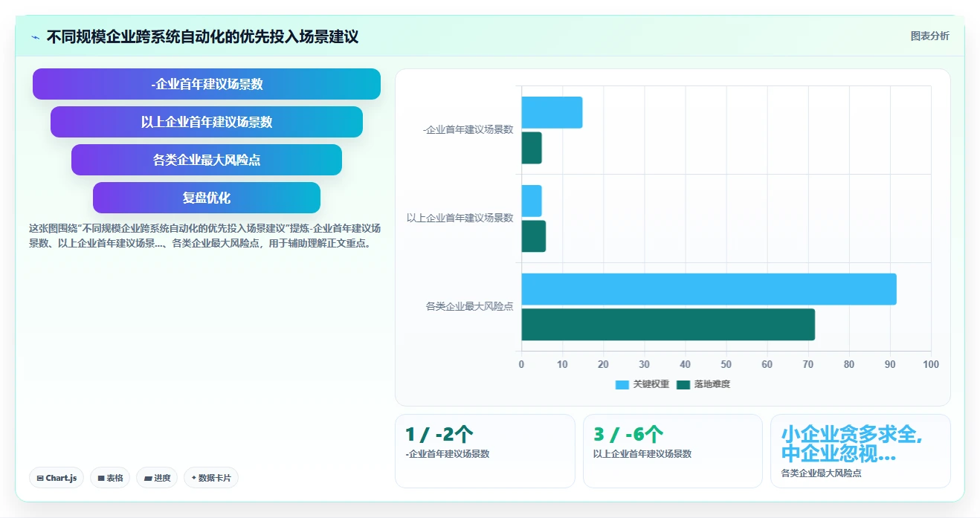Click 关键权重 bar for 各类企业最大风险点
This screenshot has width=980, height=518.
(709, 289)
